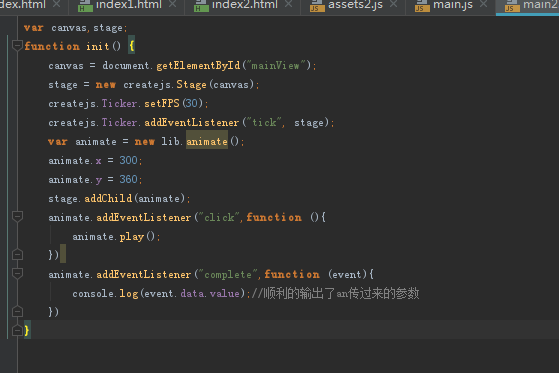The image size is (559, 373).
Task: Open the main.js editor tab
Action: [x=453, y=5]
